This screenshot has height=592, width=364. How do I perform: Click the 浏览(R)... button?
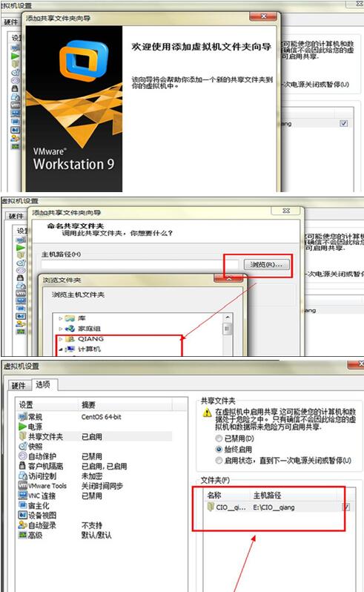tap(266, 264)
